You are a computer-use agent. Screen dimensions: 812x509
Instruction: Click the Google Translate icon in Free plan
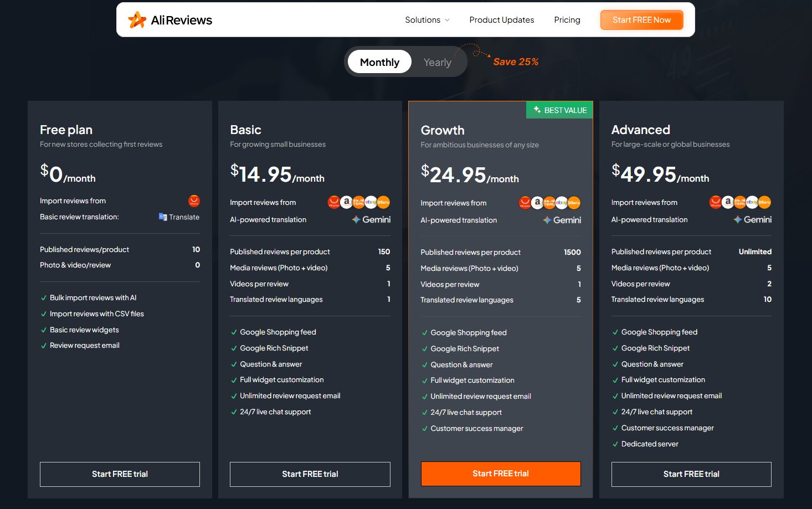[163, 217]
